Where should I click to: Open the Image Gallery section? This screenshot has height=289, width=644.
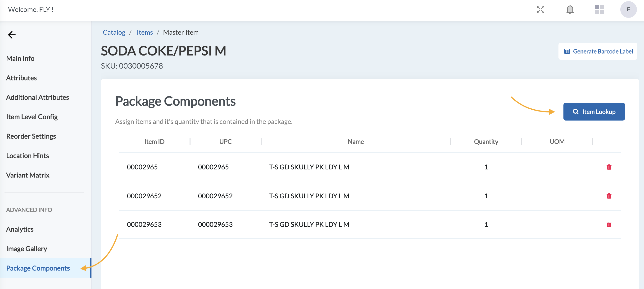tap(27, 249)
